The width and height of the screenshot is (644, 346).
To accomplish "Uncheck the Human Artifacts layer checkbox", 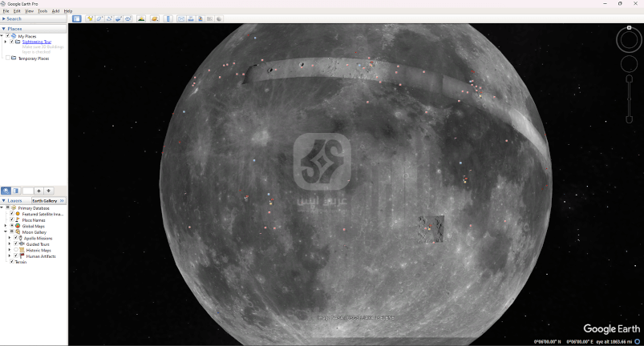I will pos(16,256).
